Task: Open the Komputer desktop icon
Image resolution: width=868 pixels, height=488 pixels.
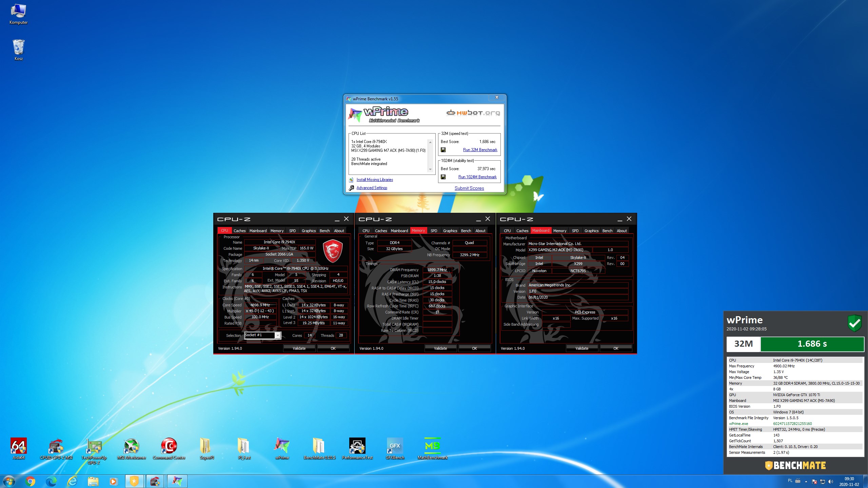Action: 18,14
